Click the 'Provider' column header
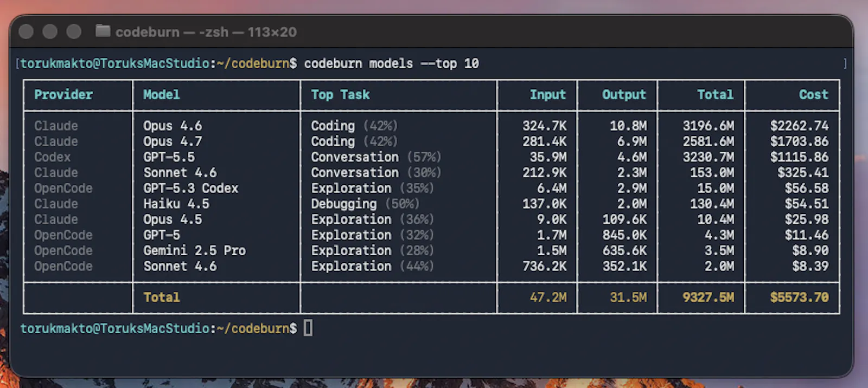 pos(63,95)
